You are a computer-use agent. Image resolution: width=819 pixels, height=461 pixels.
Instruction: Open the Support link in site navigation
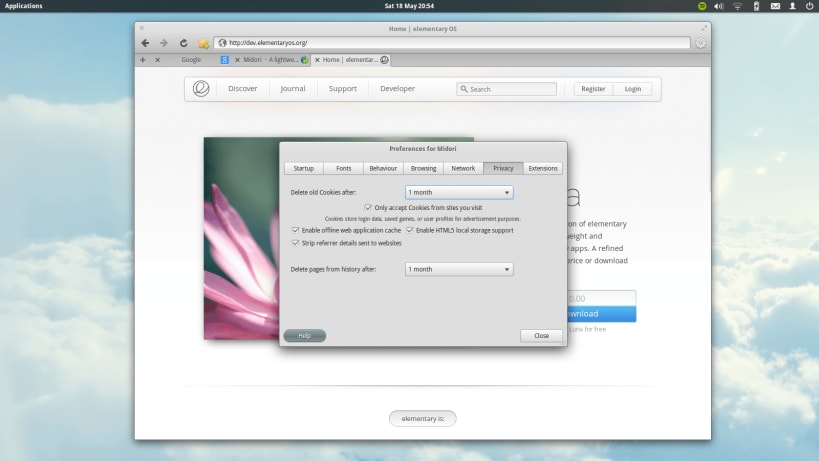click(343, 89)
